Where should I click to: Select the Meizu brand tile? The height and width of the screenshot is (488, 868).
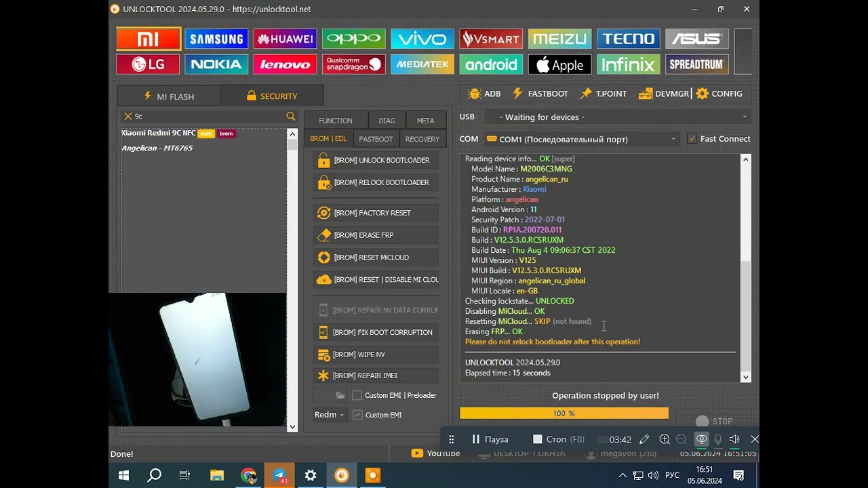pos(559,39)
